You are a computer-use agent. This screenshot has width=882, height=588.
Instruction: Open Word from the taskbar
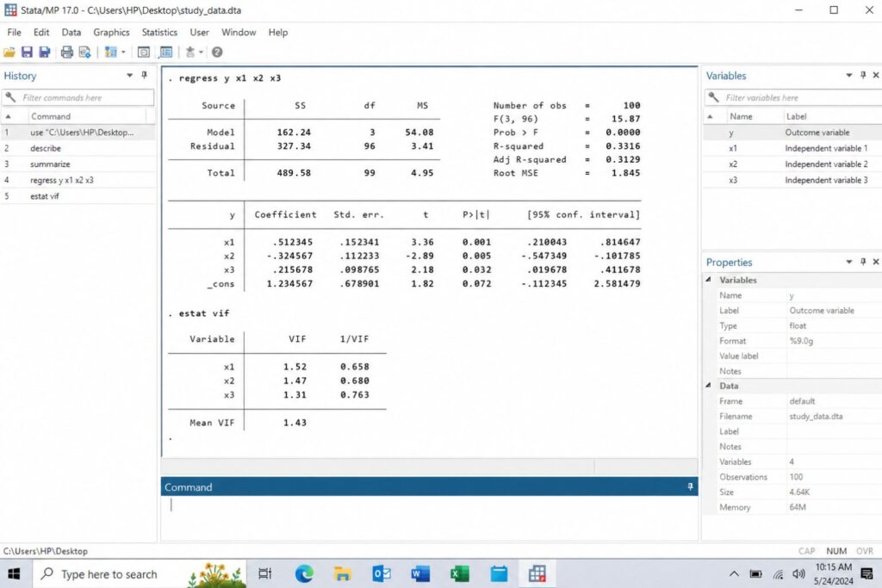pyautogui.click(x=420, y=574)
